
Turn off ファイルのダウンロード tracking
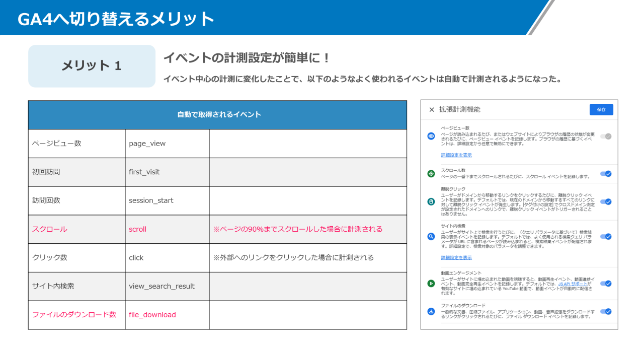coord(606,312)
